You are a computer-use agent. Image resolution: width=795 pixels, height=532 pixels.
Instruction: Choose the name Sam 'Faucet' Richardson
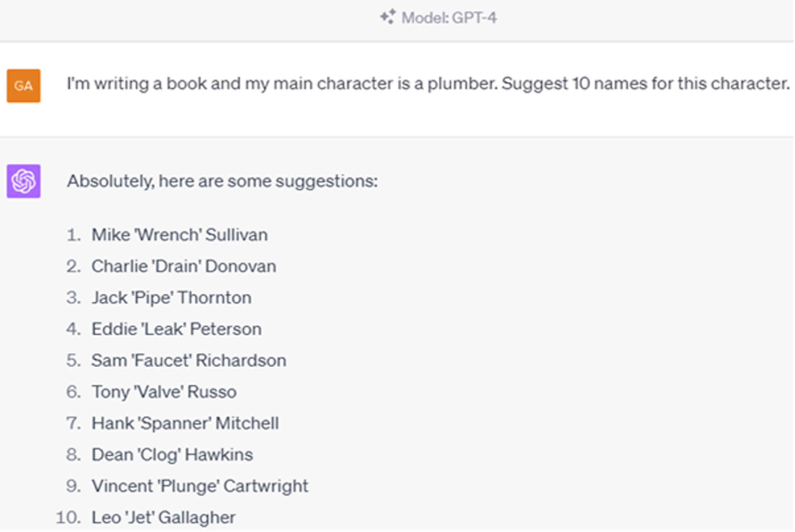click(189, 360)
